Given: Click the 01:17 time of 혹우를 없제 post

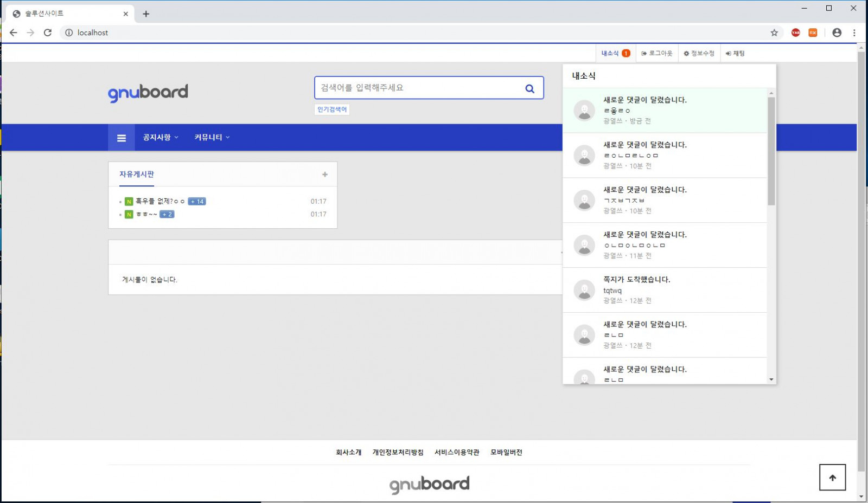Looking at the screenshot, I should [x=318, y=202].
